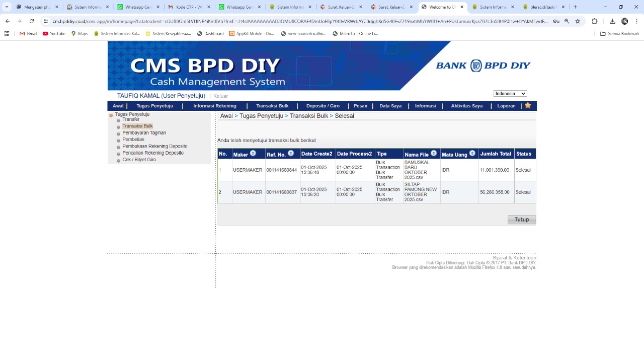644x349 pixels.
Task: Click the gold star favorites icon
Action: tap(528, 106)
